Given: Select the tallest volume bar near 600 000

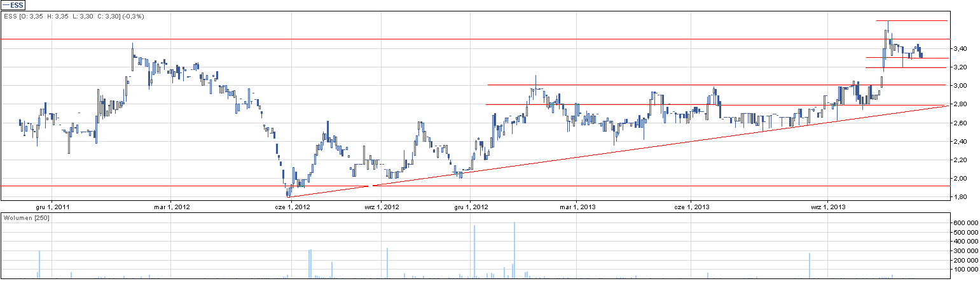Looking at the screenshot, I should [x=514, y=250].
